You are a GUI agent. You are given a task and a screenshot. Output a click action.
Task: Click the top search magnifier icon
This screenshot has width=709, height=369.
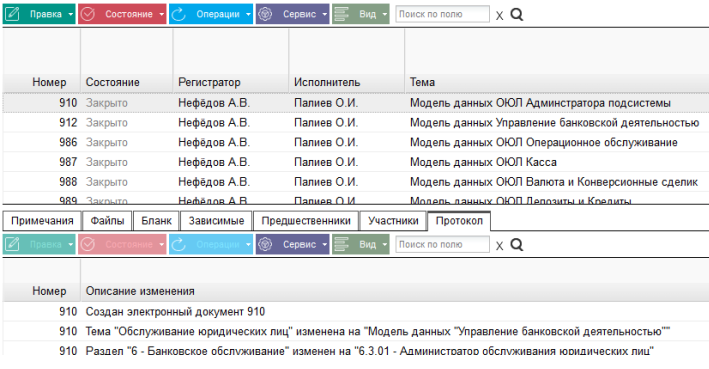coord(516,14)
